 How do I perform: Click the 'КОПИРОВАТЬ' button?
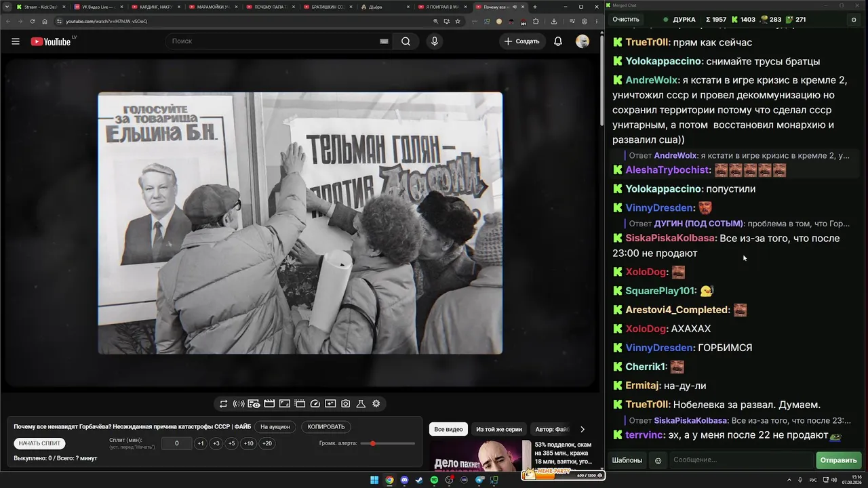[326, 427]
